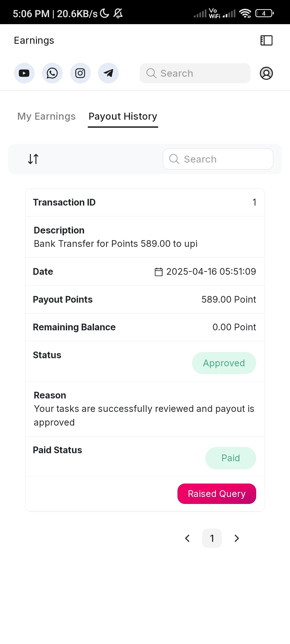Image resolution: width=290 pixels, height=644 pixels.
Task: Tap the Paid status badge
Action: click(231, 458)
